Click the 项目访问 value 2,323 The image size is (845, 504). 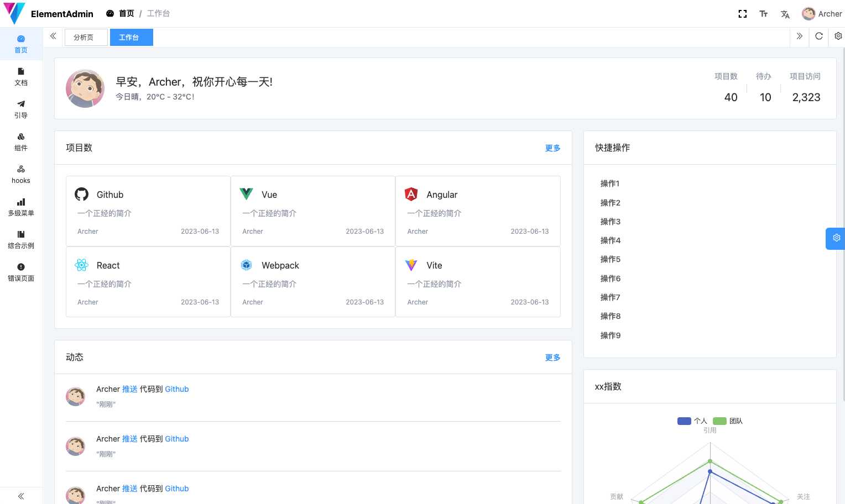(x=806, y=97)
